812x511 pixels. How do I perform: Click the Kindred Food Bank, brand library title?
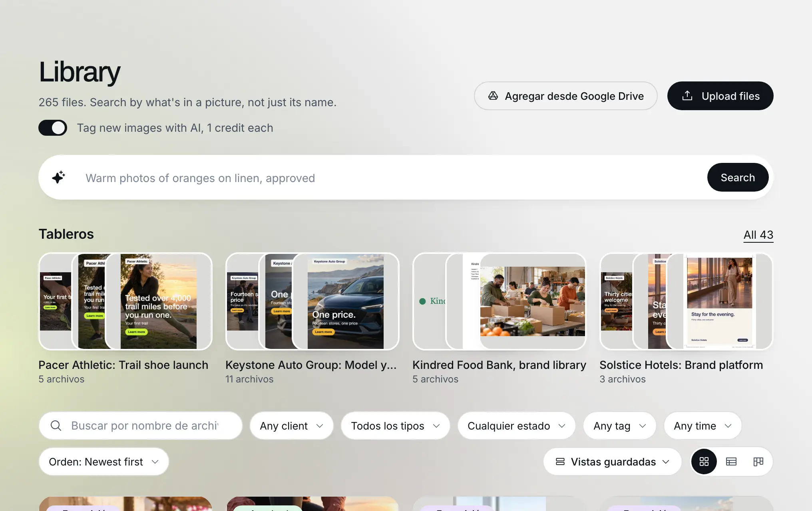click(x=499, y=365)
